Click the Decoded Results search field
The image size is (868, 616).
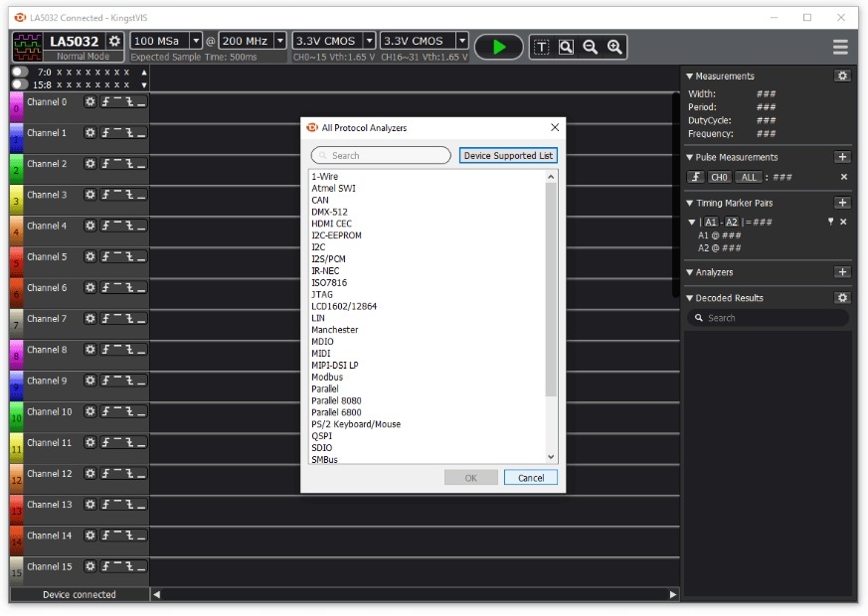768,318
